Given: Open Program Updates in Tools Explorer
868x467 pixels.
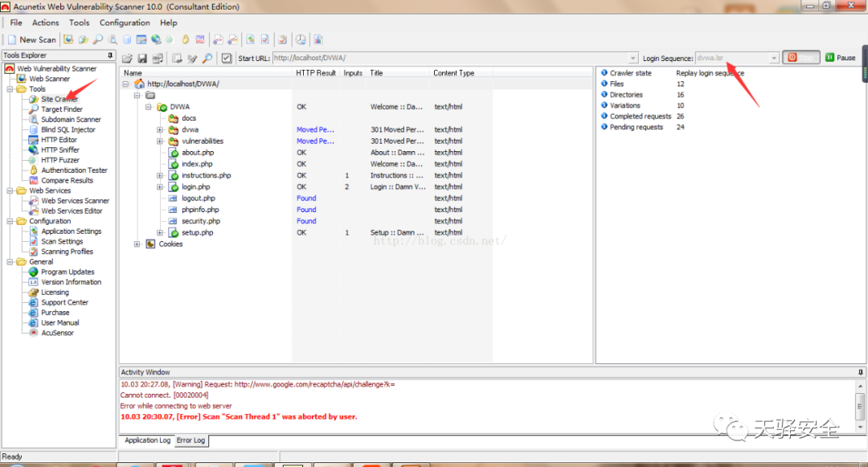Looking at the screenshot, I should [x=68, y=272].
